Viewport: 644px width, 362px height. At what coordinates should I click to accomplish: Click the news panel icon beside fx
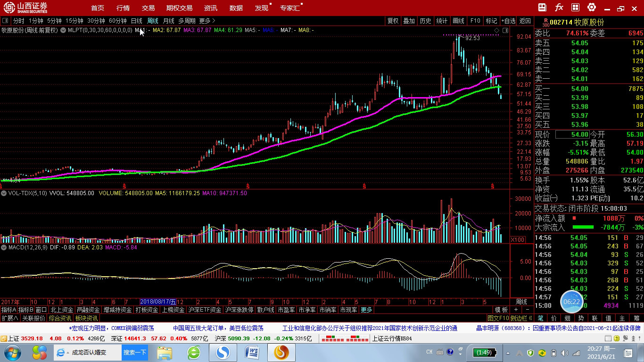542,8
